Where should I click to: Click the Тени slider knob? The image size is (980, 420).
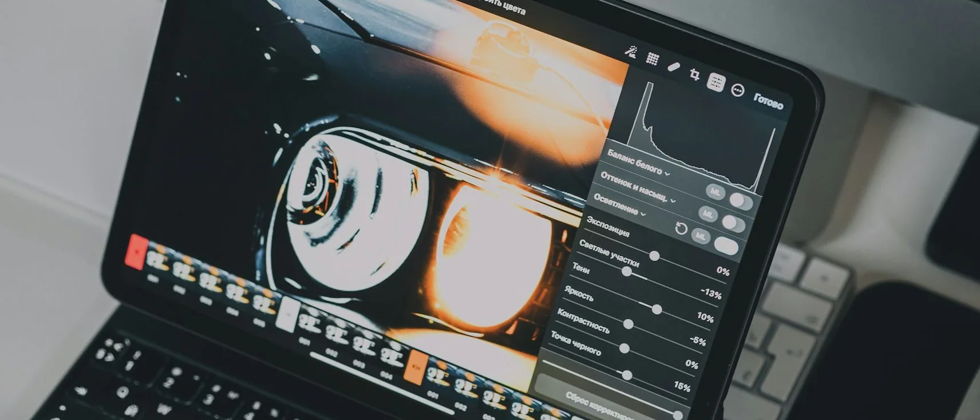click(657, 310)
